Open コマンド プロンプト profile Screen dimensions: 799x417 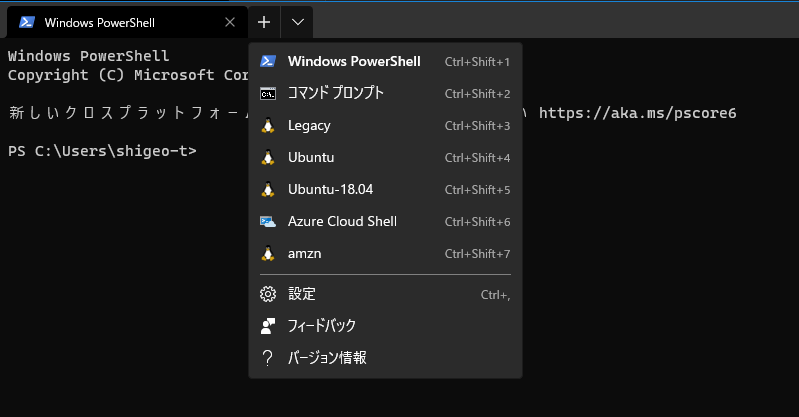(385, 93)
